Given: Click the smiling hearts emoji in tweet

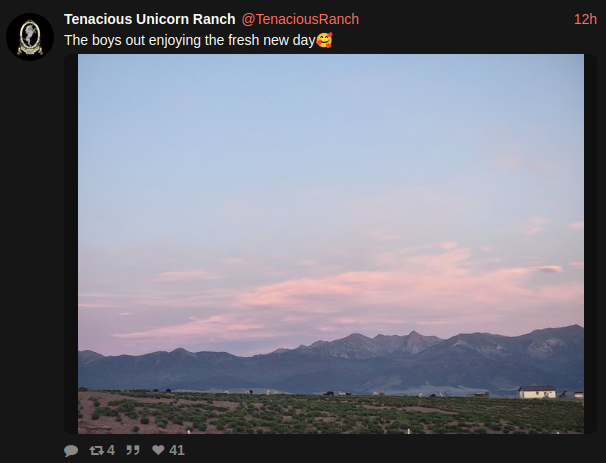Looking at the screenshot, I should [324, 40].
